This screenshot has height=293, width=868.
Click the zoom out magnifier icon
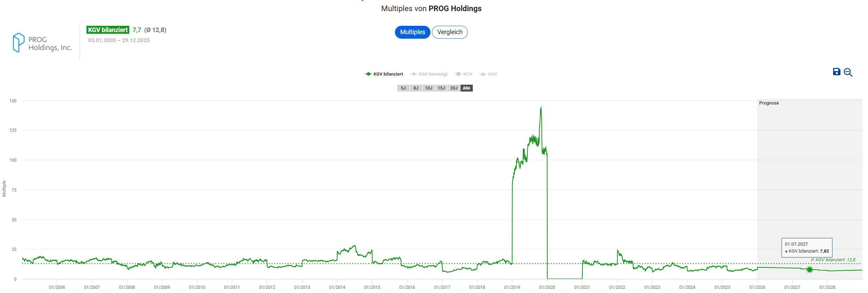click(848, 72)
